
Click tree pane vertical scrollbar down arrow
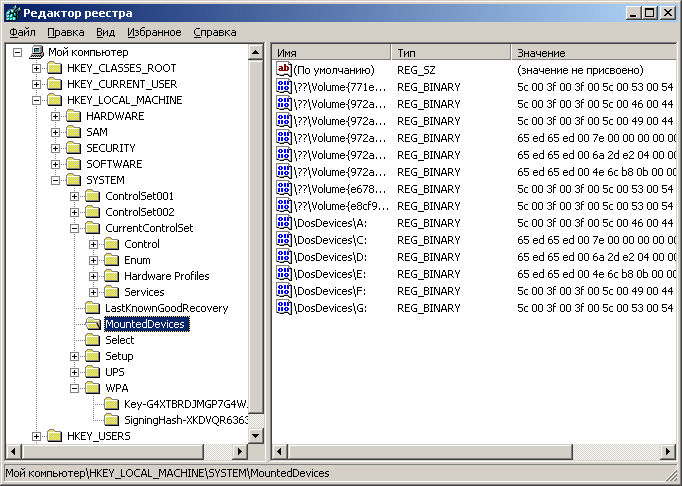[x=256, y=436]
